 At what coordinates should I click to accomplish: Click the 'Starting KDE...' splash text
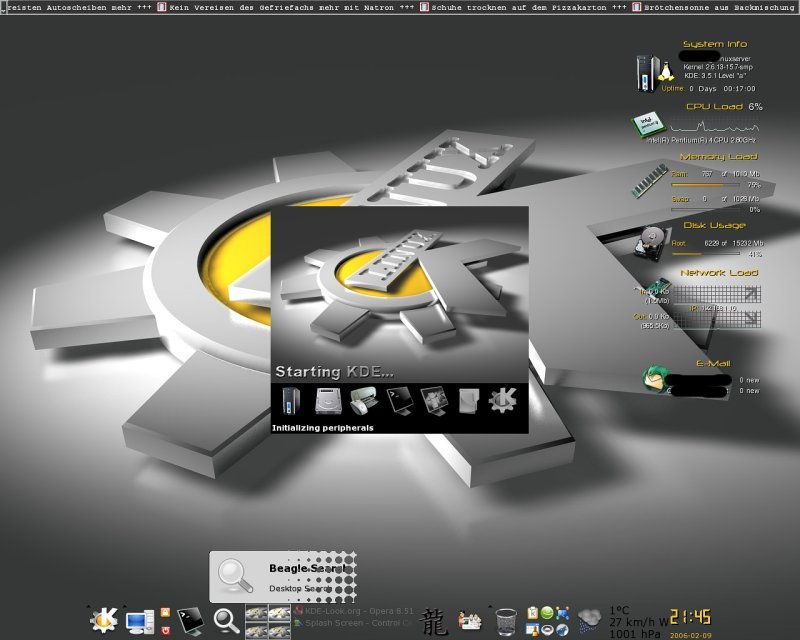tap(334, 372)
